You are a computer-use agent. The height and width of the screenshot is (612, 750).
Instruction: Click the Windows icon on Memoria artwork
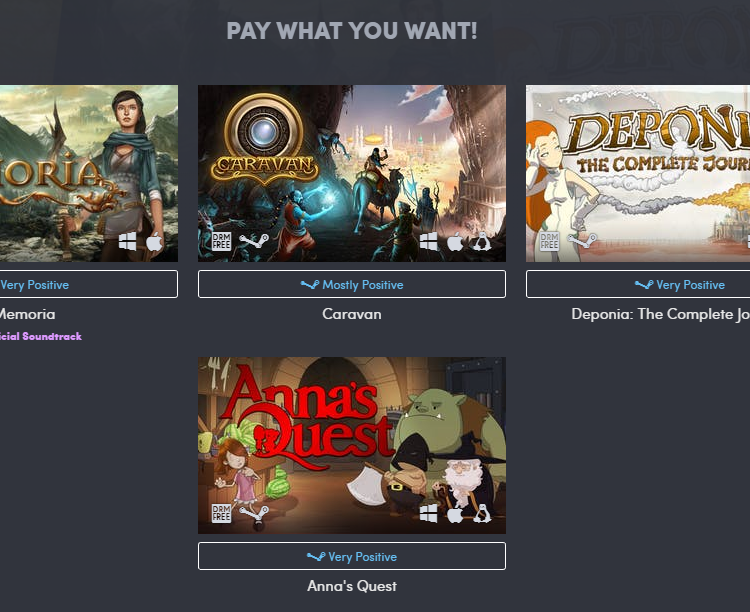click(x=127, y=242)
